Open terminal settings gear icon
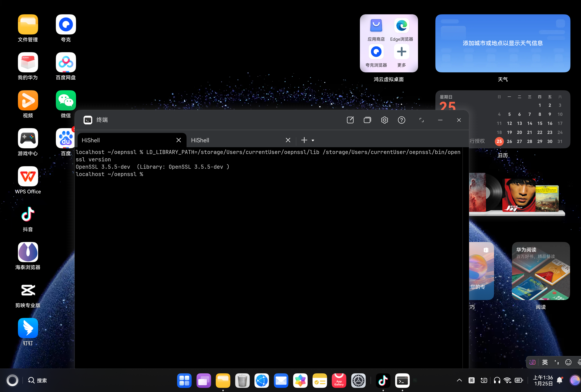 [x=384, y=120]
